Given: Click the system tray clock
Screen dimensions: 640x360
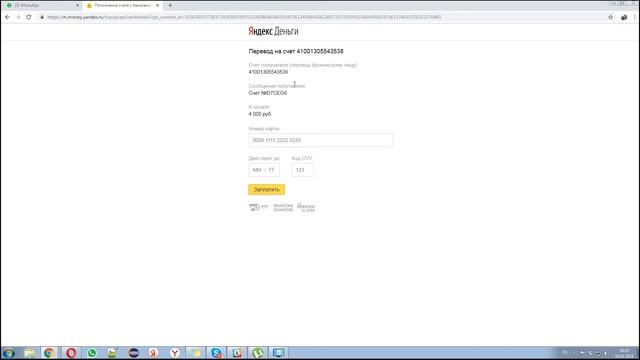Looking at the screenshot, I should (624, 353).
